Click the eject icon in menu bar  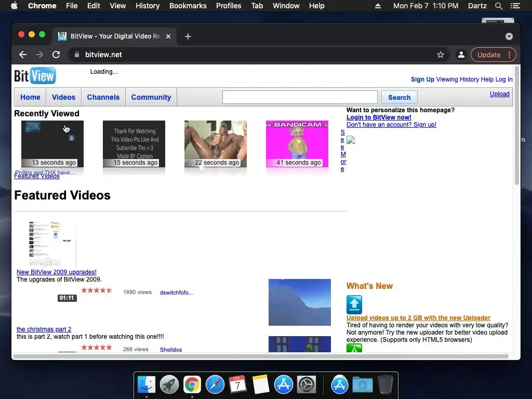tap(378, 6)
